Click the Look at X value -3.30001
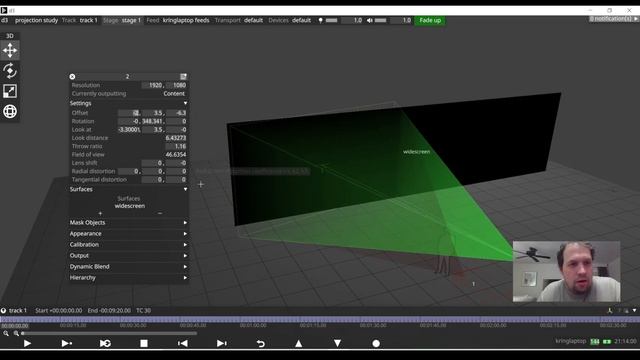640x360 pixels. [129, 130]
